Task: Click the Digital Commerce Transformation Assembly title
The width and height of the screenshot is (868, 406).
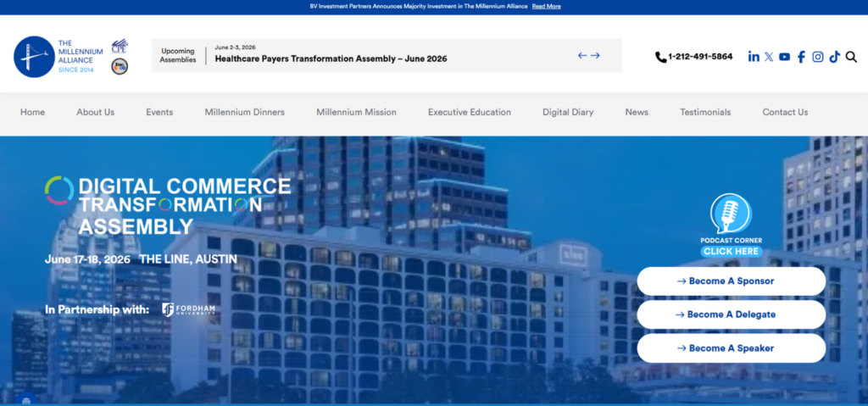Action: 184,206
